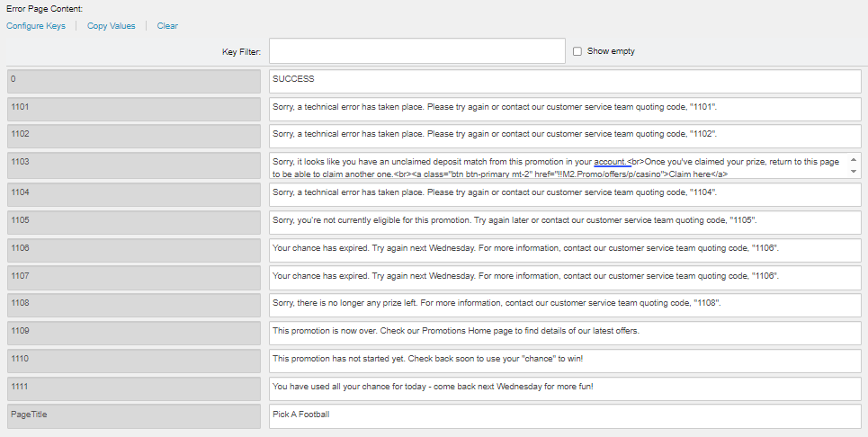
Task: Select the 1102 key field
Action: (x=134, y=136)
